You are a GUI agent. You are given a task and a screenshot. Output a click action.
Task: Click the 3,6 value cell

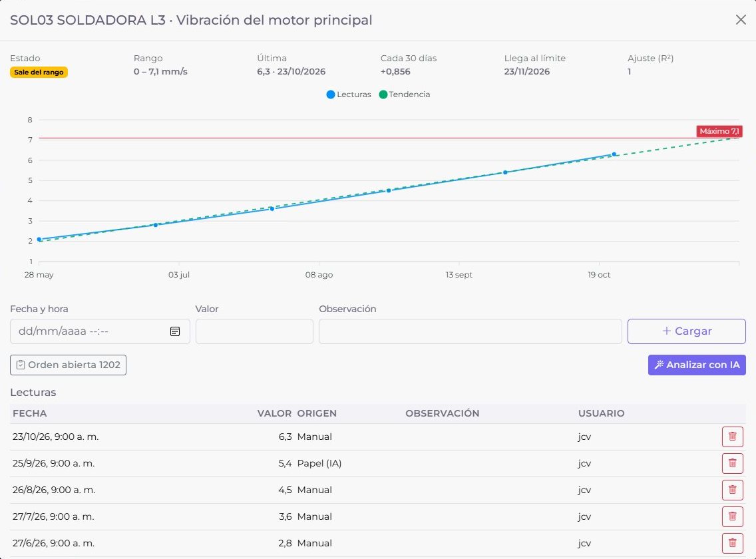point(285,516)
